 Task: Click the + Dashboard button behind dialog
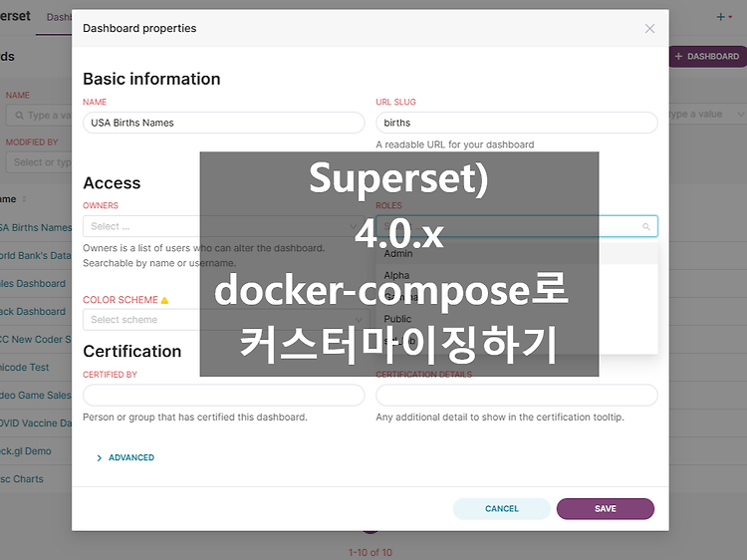[x=708, y=56]
